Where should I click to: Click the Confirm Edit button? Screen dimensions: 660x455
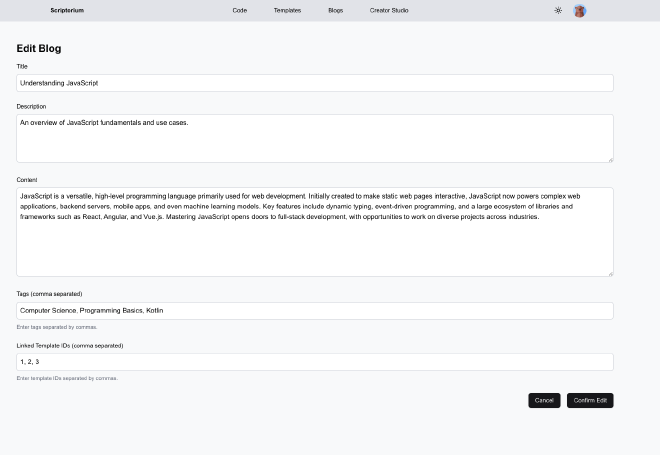coord(590,400)
